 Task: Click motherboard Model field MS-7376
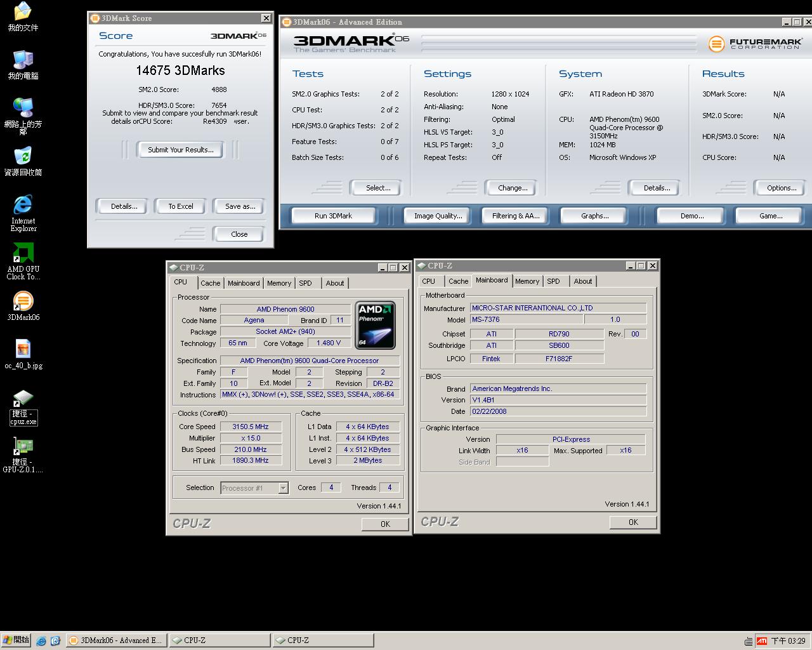coord(526,320)
